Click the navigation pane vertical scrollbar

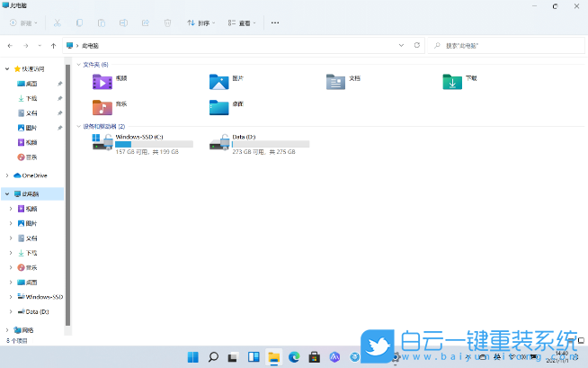pos(67,195)
